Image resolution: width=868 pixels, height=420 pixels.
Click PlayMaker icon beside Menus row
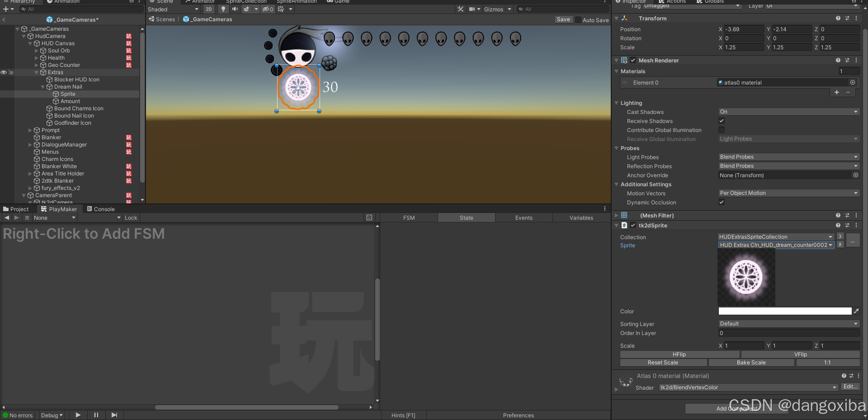click(x=129, y=152)
